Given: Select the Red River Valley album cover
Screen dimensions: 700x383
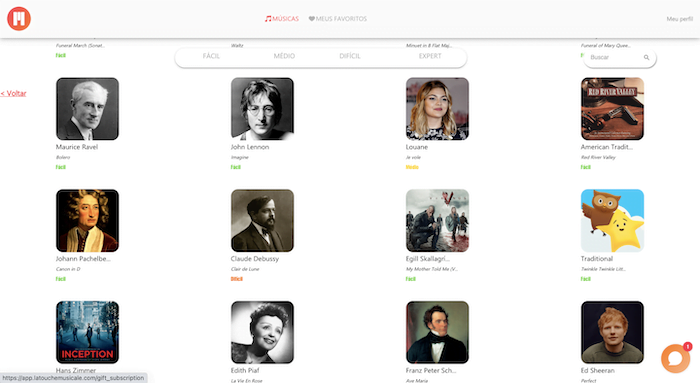Looking at the screenshot, I should pyautogui.click(x=612, y=109).
